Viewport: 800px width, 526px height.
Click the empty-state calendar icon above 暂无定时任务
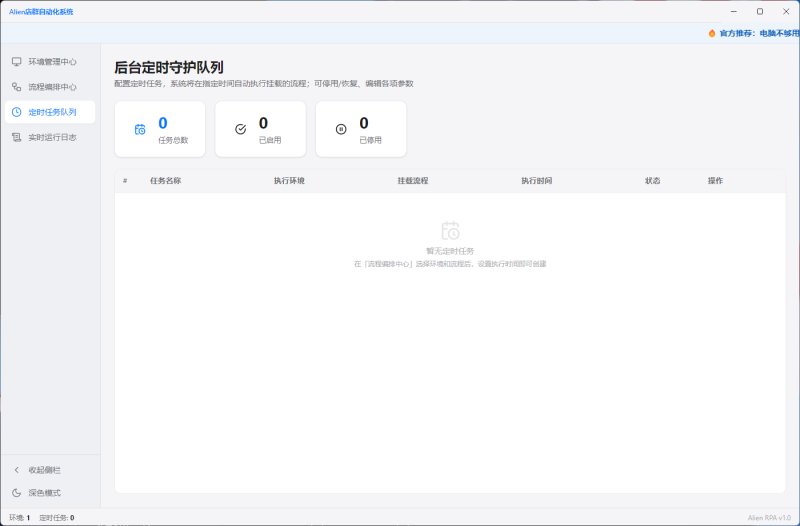coord(450,231)
